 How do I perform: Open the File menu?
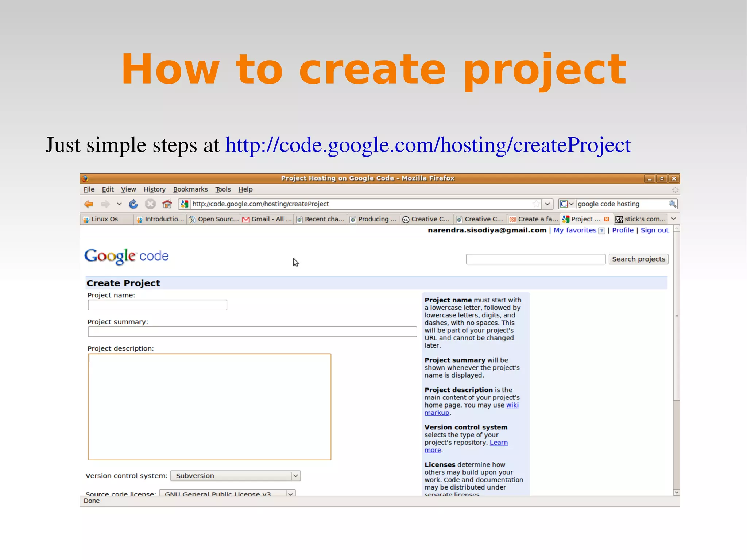click(89, 189)
